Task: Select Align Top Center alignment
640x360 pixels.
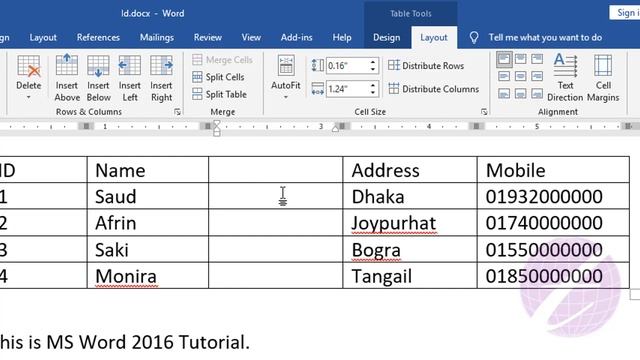Action: pos(520,59)
